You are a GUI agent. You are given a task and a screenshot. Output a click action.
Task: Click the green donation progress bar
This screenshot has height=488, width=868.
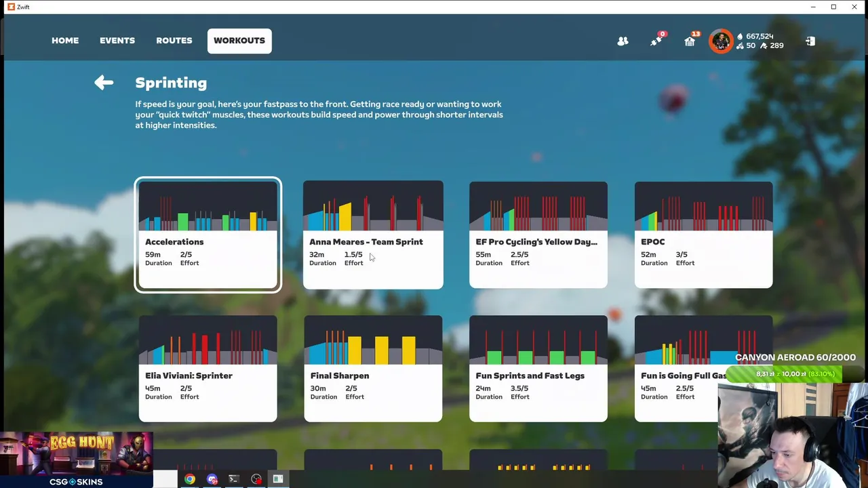[795, 374]
